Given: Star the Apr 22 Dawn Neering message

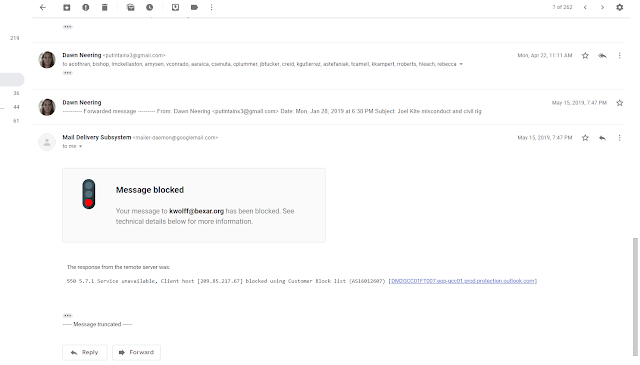Looking at the screenshot, I should click(585, 56).
